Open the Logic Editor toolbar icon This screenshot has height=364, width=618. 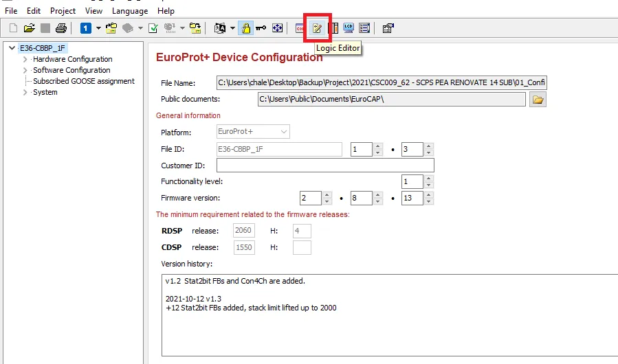(x=318, y=28)
